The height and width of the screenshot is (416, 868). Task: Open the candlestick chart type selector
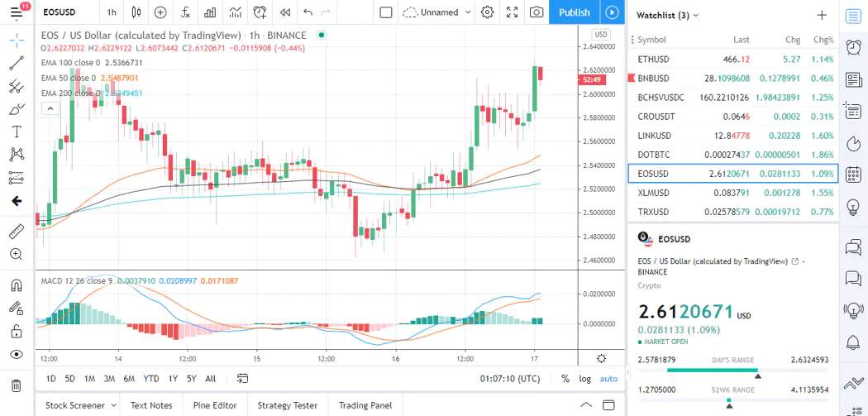tap(136, 12)
